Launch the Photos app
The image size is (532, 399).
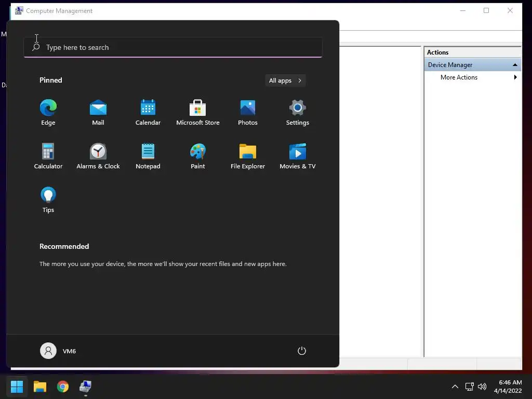pyautogui.click(x=248, y=113)
